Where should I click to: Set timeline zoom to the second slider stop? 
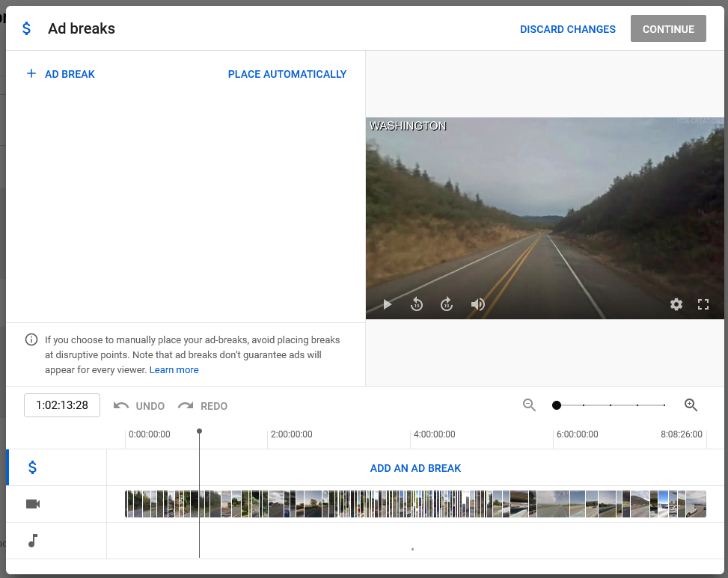click(584, 405)
